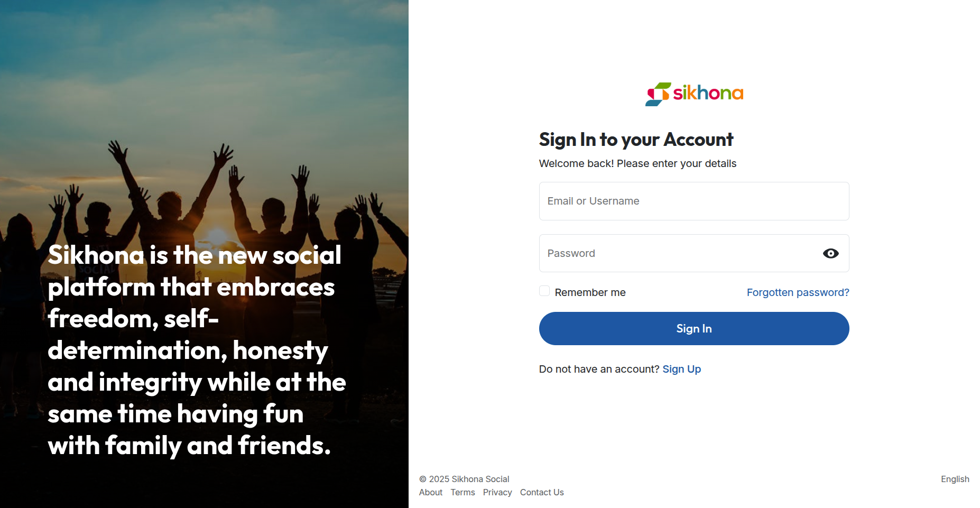The height and width of the screenshot is (508, 980).
Task: Focus the Email or Username field
Action: pos(694,201)
